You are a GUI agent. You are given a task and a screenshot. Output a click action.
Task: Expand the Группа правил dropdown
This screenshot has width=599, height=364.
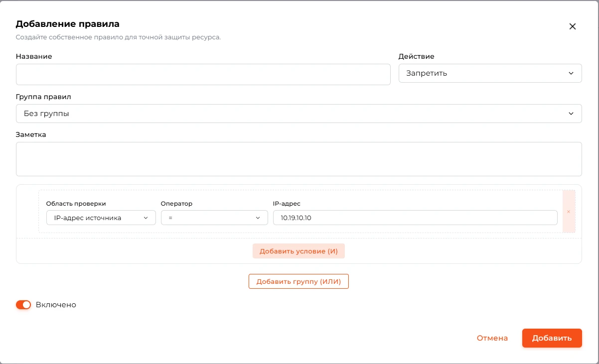pos(299,114)
